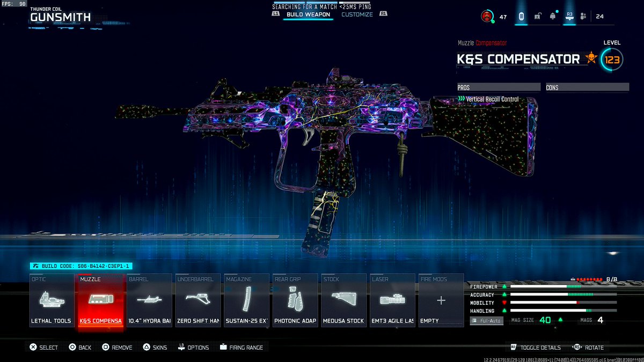Click the Select cross button prompt
The image size is (644, 362).
click(x=43, y=348)
